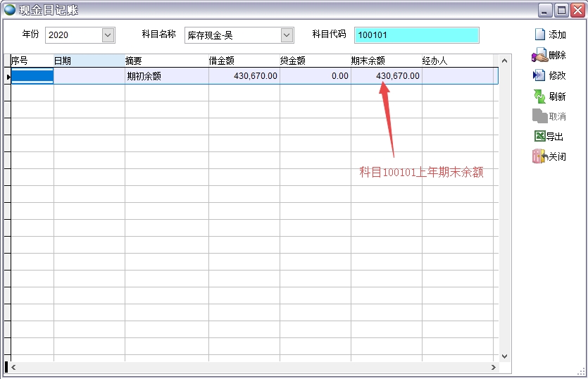
Task: Click the Close (关闭) door icon
Action: tap(539, 156)
